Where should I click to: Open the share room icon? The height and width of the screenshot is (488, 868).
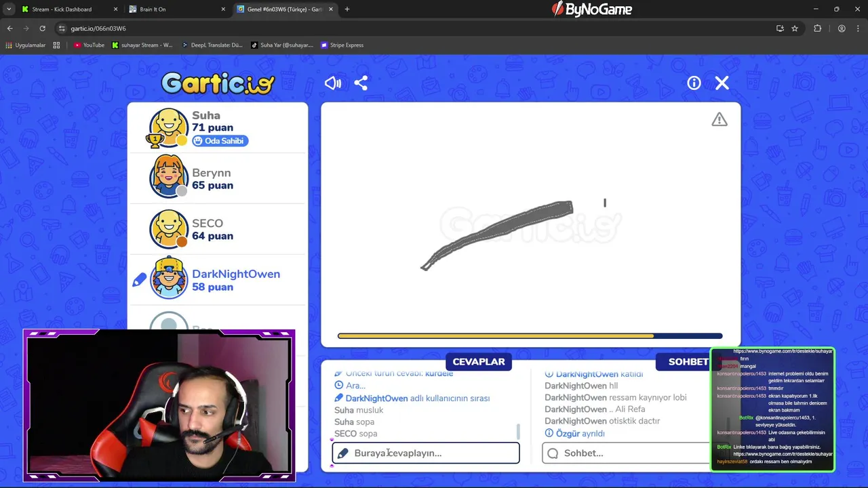pyautogui.click(x=361, y=83)
